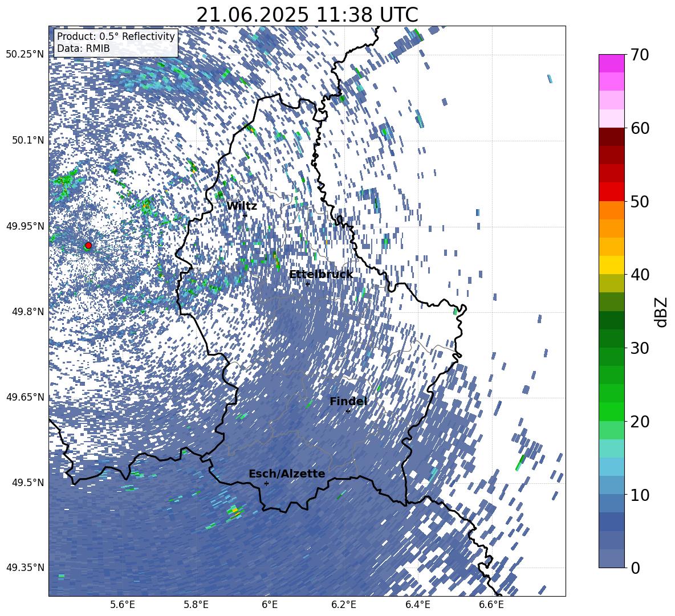Viewport: 675px width, 616px height.
Task: Click the 49.35°N latitude tick label
Action: (x=25, y=568)
